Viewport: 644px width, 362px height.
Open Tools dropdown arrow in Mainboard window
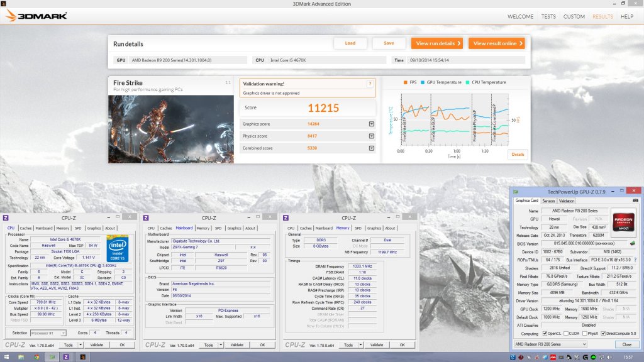(x=221, y=345)
